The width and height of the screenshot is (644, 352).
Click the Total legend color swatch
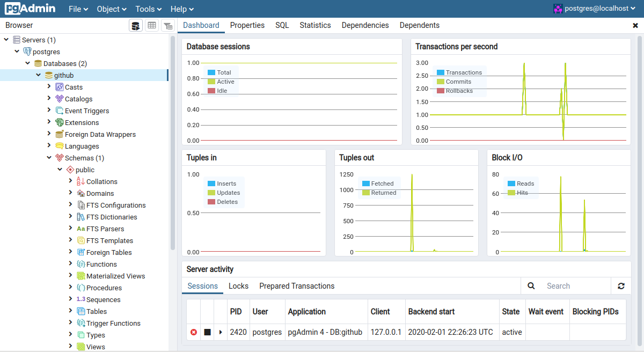pos(211,72)
